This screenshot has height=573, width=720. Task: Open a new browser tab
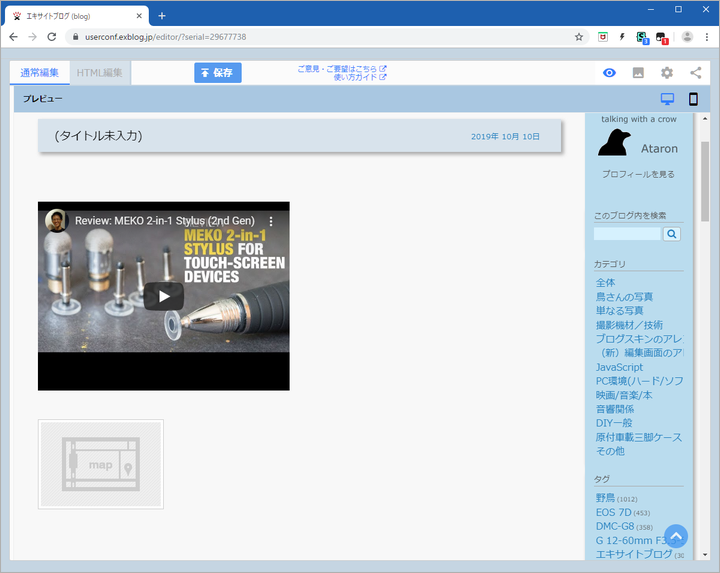pos(162,16)
